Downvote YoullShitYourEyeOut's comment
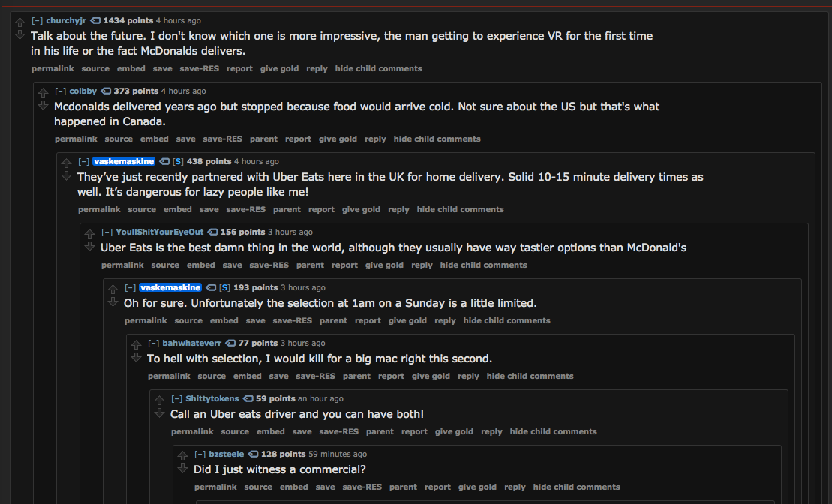 tap(90, 247)
